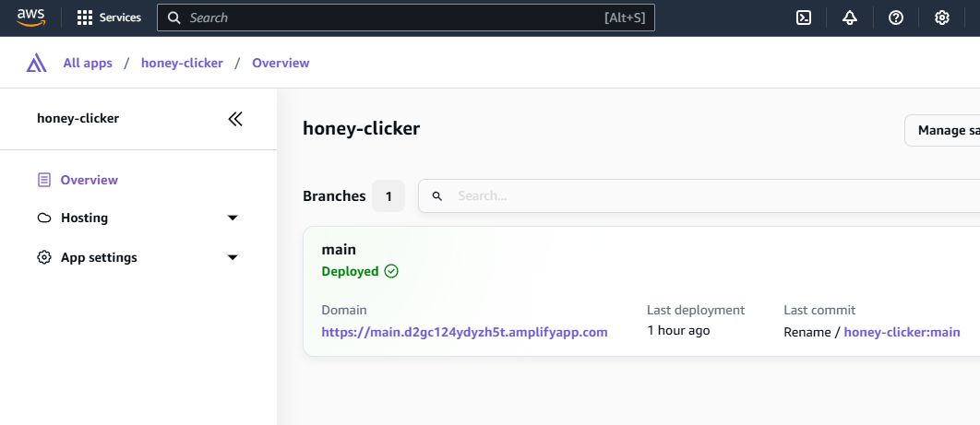Open the Services grid menu
Screen dimensions: 980x425
84,18
